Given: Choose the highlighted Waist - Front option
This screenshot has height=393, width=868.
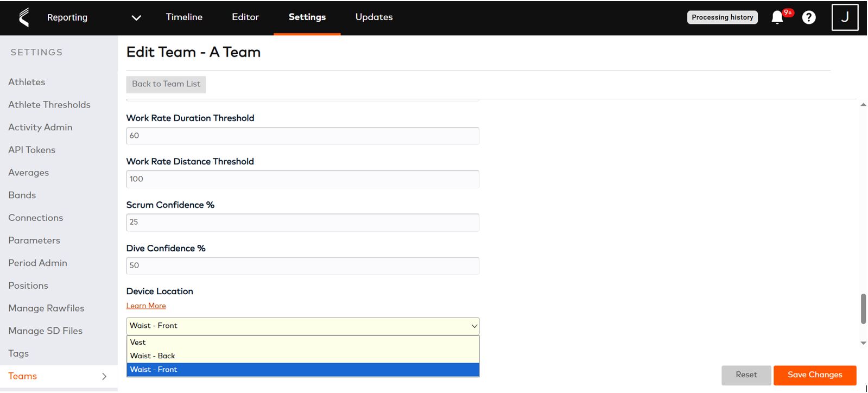Looking at the screenshot, I should (303, 370).
